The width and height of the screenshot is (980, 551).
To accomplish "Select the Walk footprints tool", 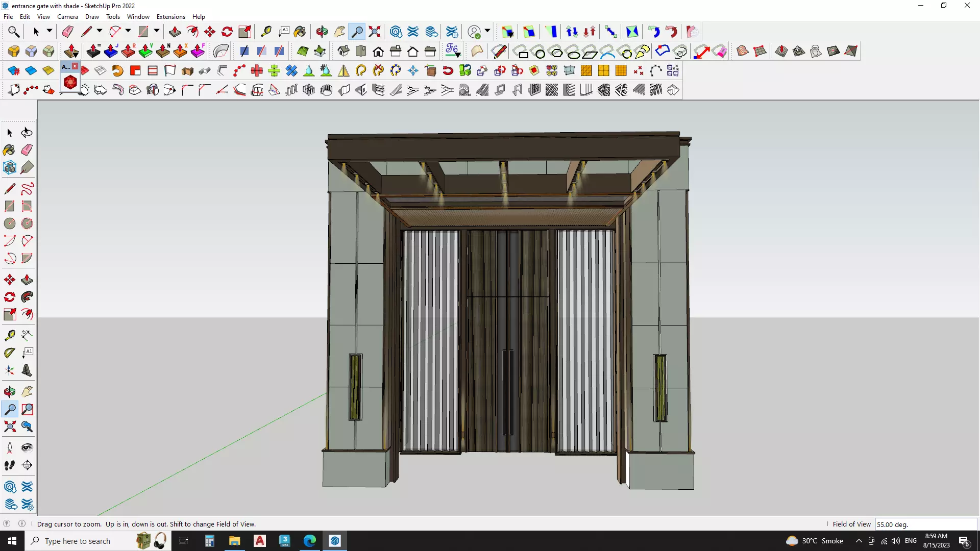I will pos(10,465).
